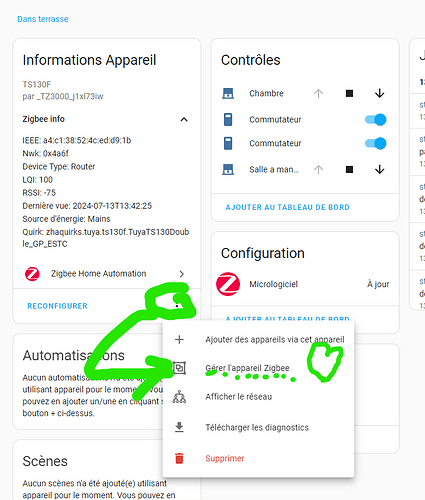Open Zigbee Home Automation integration chevron
425x500 pixels.
pyautogui.click(x=182, y=274)
